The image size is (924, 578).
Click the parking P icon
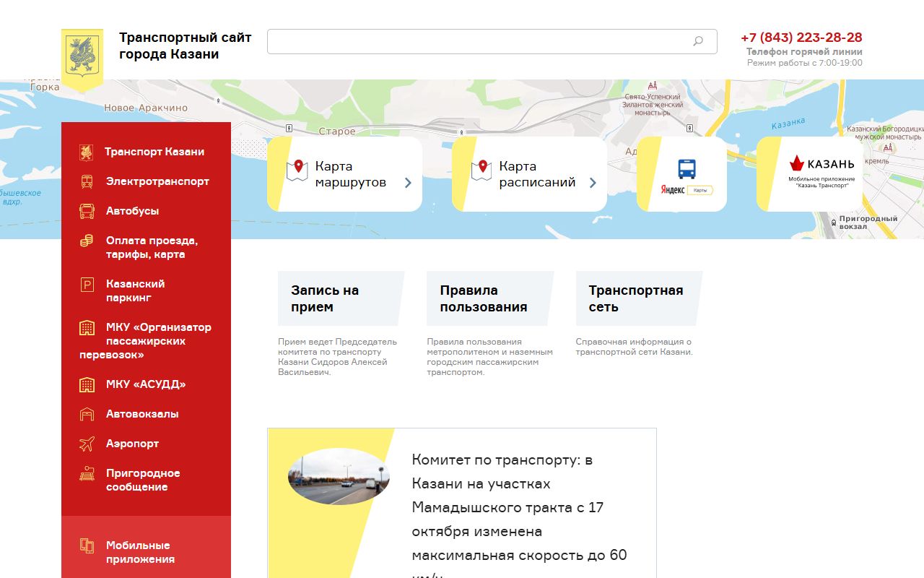click(87, 284)
